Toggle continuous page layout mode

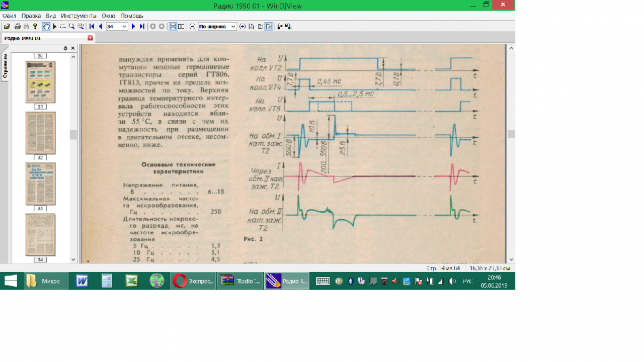point(173,27)
